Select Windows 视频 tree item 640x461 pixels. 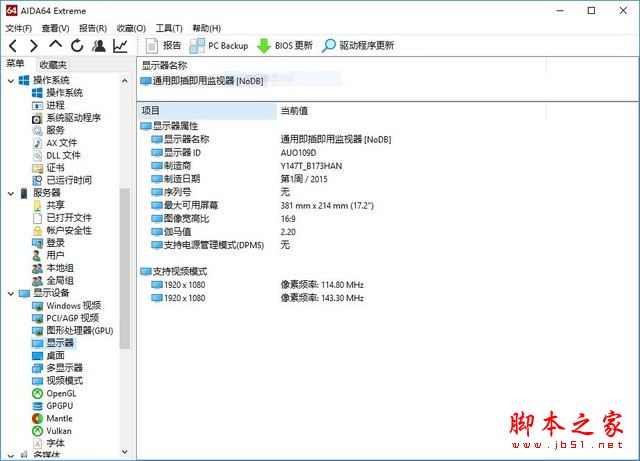pyautogui.click(x=67, y=306)
